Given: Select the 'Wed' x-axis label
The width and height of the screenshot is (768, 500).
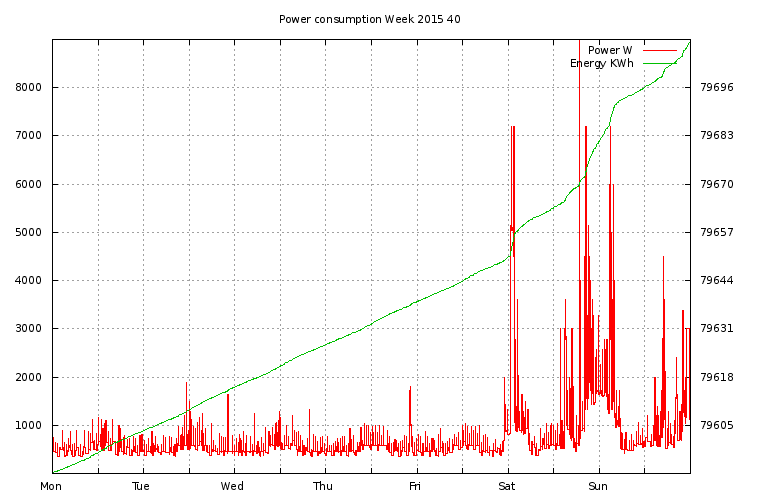Looking at the screenshot, I should tap(232, 486).
